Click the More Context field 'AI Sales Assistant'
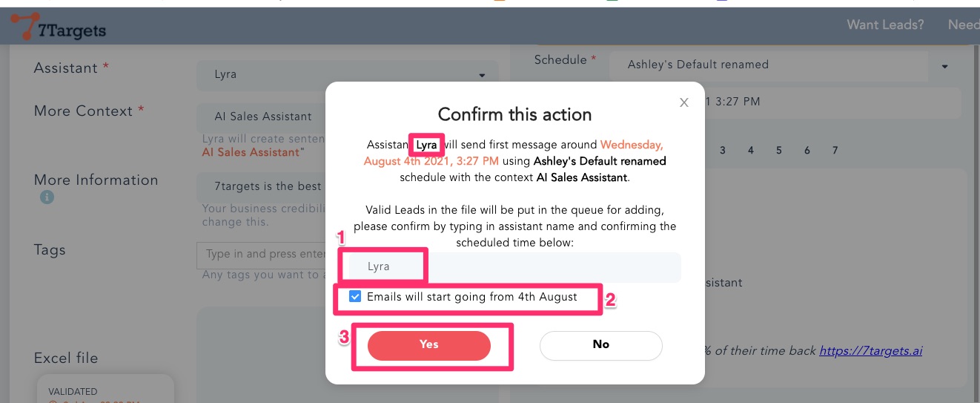Image resolution: width=980 pixels, height=403 pixels. (x=262, y=117)
